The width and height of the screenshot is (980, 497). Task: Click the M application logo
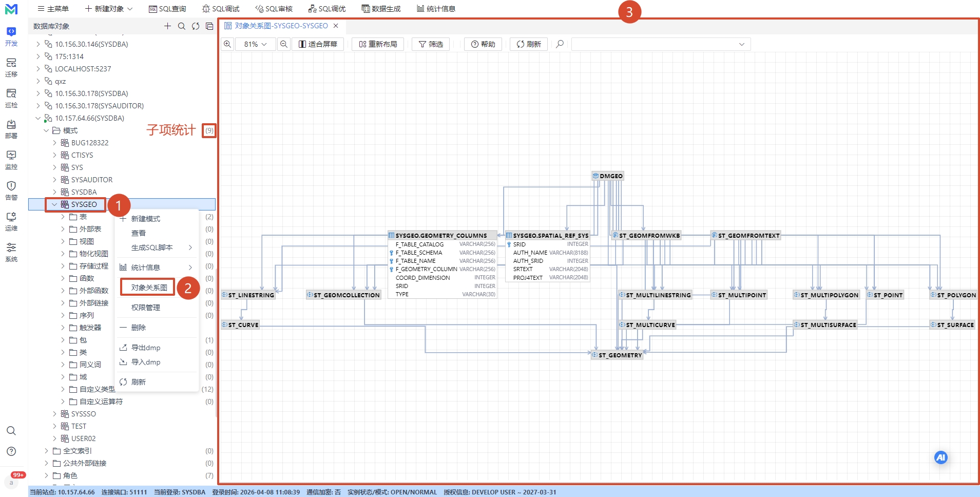pos(11,9)
